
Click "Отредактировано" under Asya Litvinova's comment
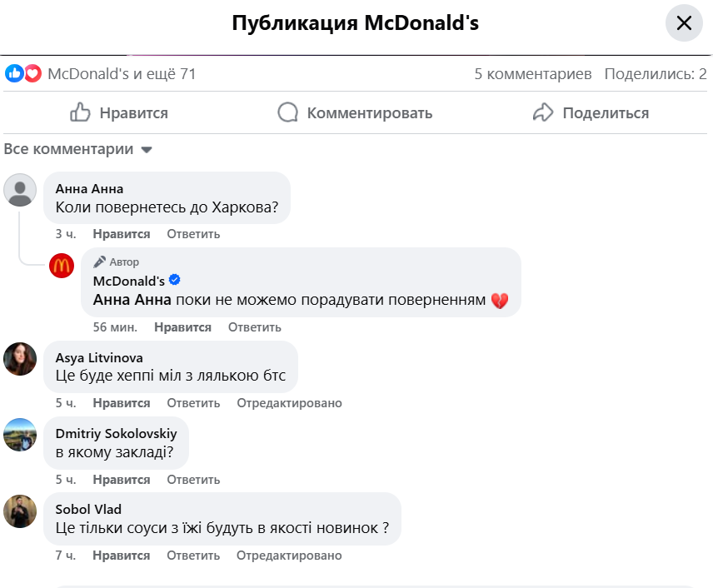289,403
